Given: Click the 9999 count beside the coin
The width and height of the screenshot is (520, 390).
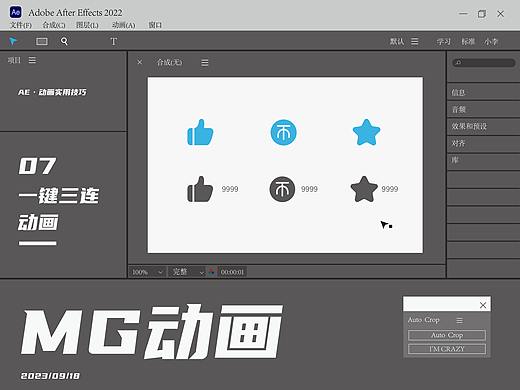Looking at the screenshot, I should (x=309, y=189).
